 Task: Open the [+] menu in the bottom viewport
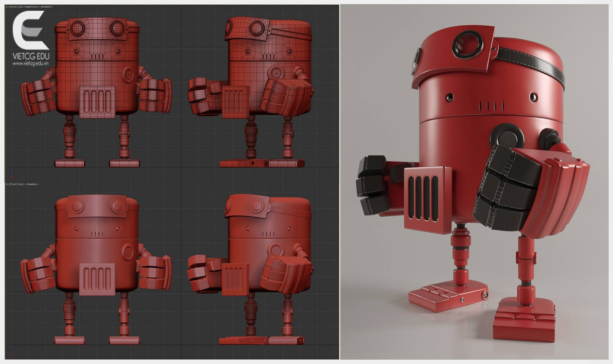coord(7,184)
